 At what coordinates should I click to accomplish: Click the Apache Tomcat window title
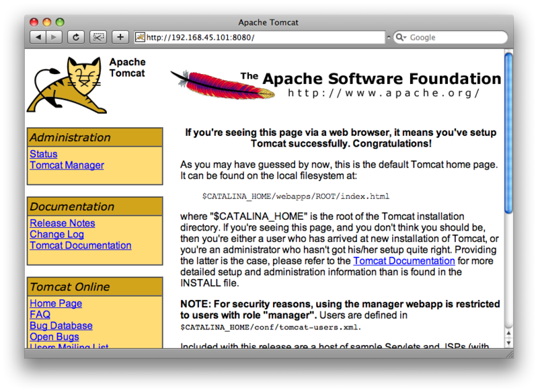pyautogui.click(x=268, y=23)
